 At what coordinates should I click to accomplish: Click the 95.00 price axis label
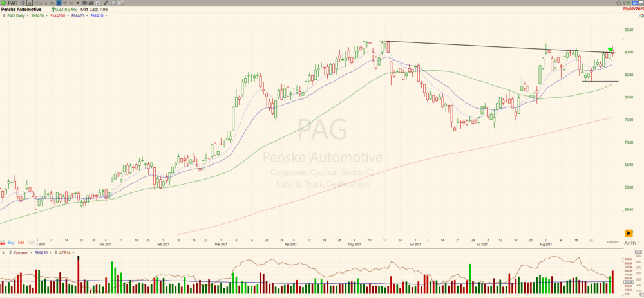point(629,30)
